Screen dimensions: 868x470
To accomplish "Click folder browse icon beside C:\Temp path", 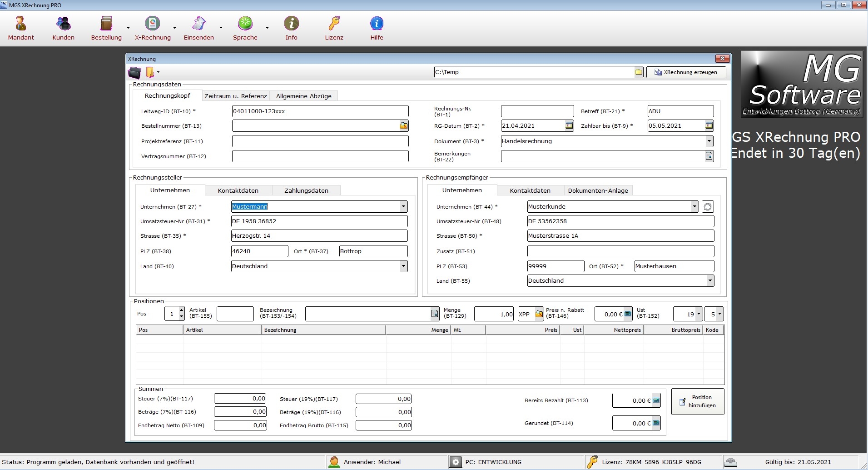I will pos(639,72).
